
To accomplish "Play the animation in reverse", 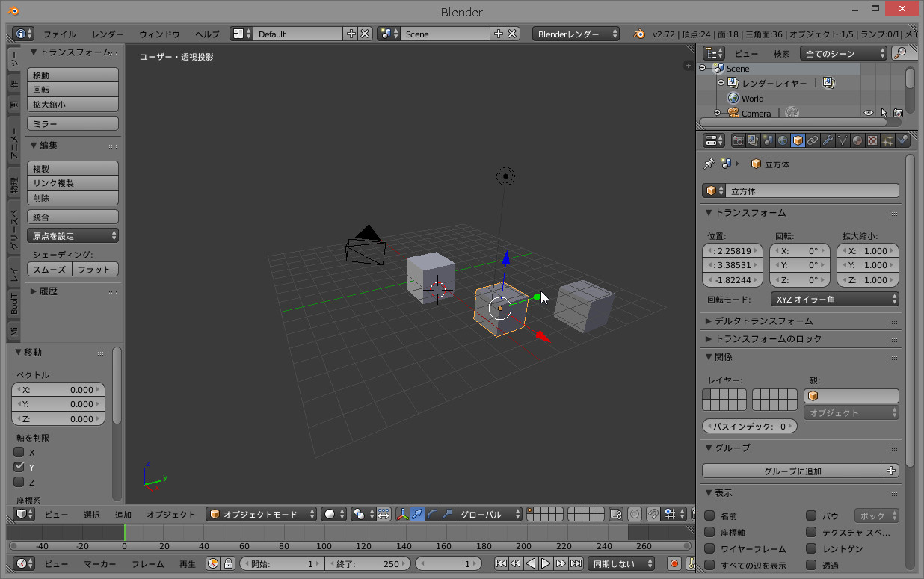I will (x=532, y=563).
